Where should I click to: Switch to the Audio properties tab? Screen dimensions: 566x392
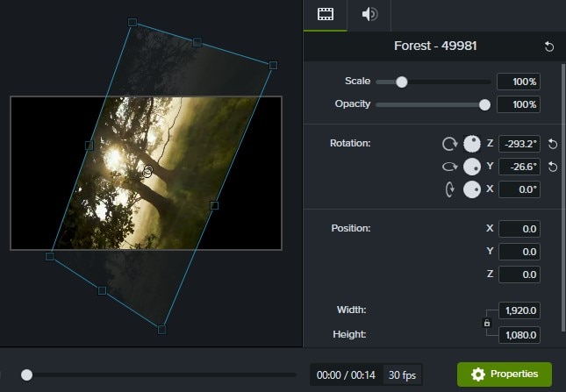click(x=369, y=15)
